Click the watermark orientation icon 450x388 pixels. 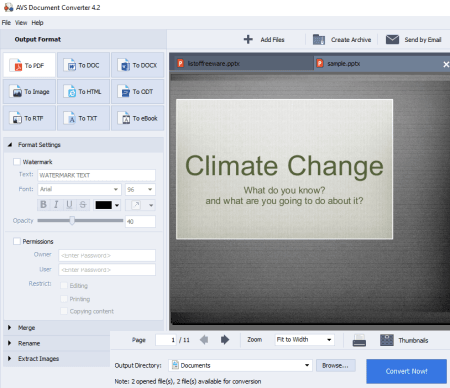(x=136, y=205)
